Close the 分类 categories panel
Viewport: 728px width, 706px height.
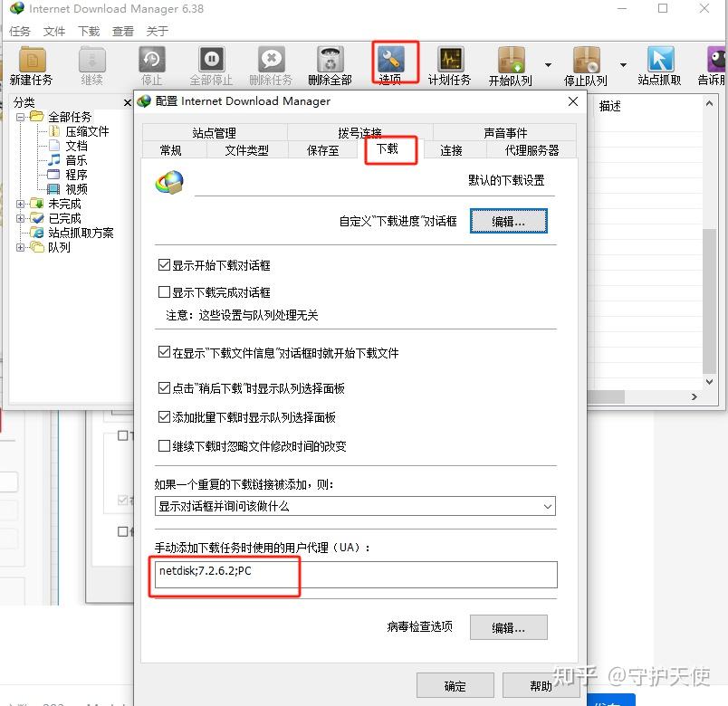coord(128,102)
